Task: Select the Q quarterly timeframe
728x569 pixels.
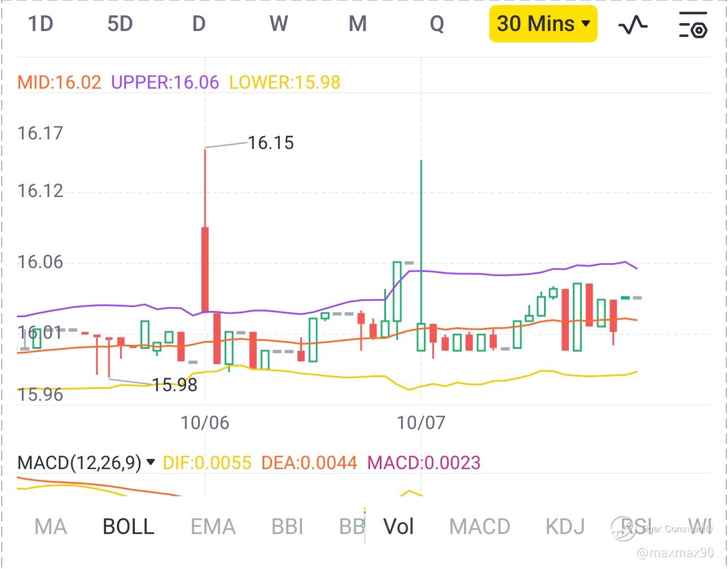Action: click(x=437, y=24)
